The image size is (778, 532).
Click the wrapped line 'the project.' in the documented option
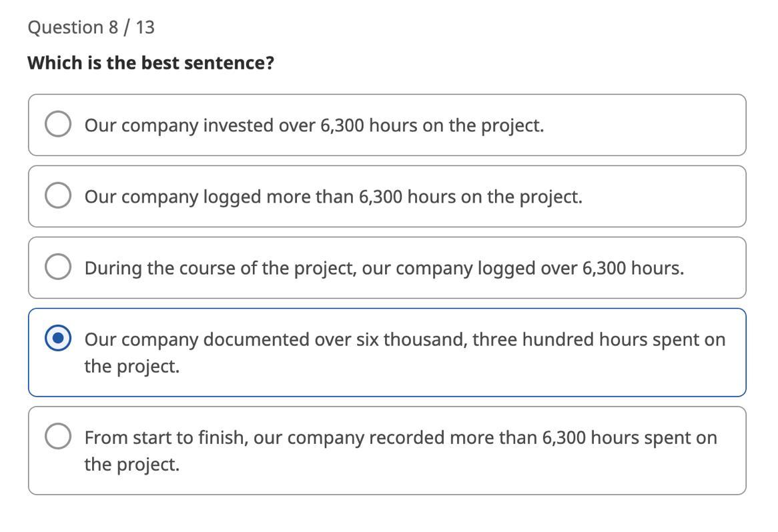point(131,366)
